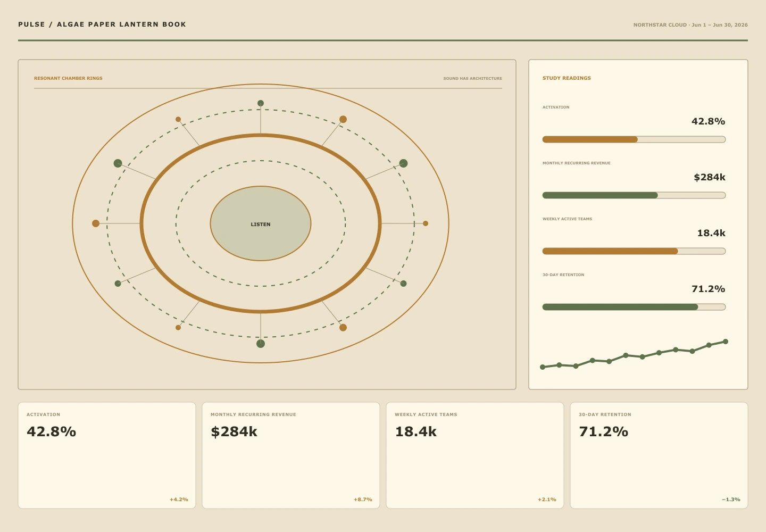Click the small orange node at far right of rings
766x532 pixels.
point(426,223)
